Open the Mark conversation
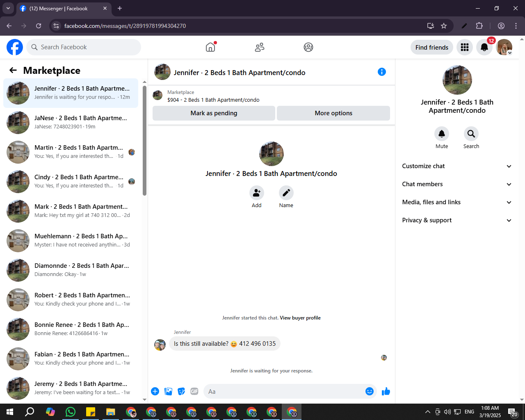Screen dimensions: 525x420 tap(71, 211)
